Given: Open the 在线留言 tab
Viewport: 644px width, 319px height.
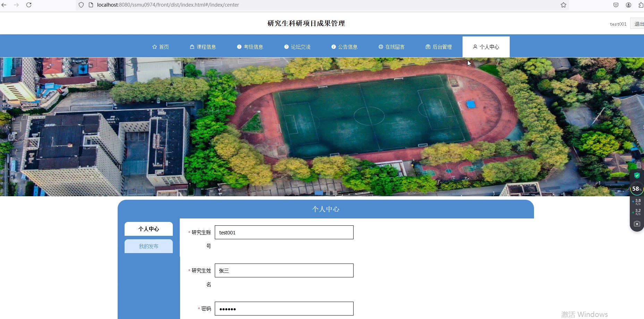Looking at the screenshot, I should coord(392,47).
